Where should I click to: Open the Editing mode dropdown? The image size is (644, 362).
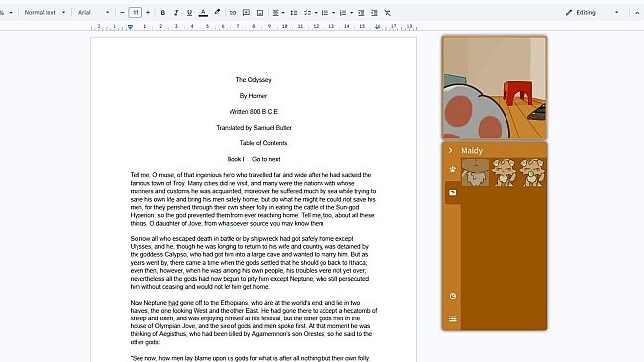592,13
